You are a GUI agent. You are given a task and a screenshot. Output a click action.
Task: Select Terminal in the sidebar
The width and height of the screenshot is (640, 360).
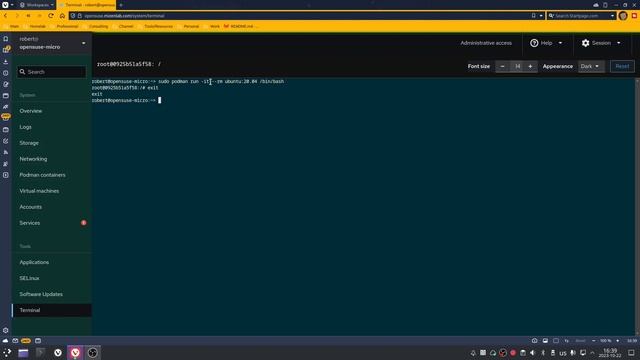(51, 310)
